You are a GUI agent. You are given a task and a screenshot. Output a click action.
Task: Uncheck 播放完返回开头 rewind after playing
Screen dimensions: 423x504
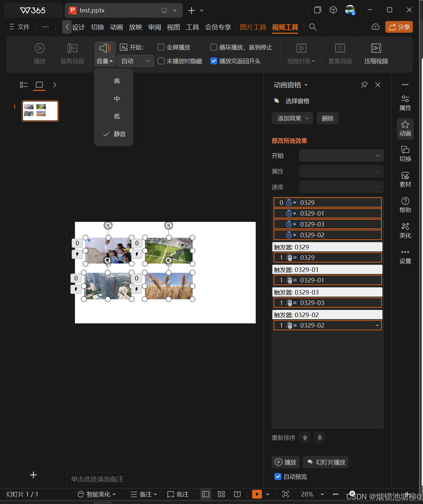pos(214,61)
